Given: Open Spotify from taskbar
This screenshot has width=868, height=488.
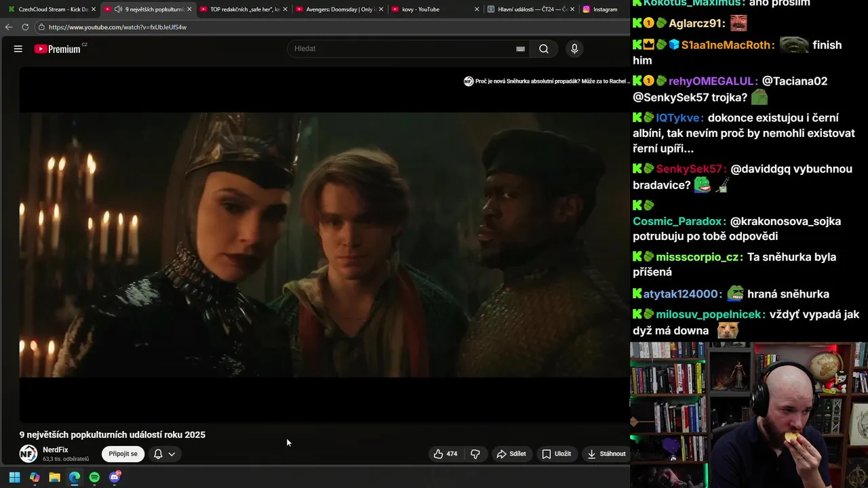Looking at the screenshot, I should [94, 477].
